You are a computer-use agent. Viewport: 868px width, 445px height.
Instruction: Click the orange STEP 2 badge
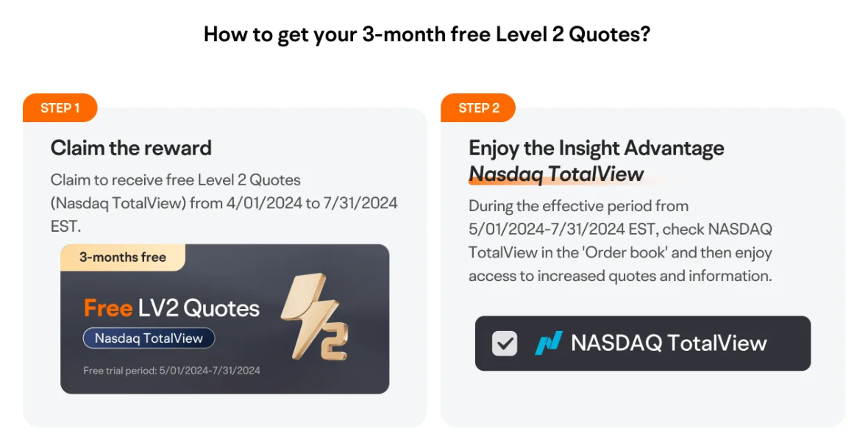coord(478,108)
